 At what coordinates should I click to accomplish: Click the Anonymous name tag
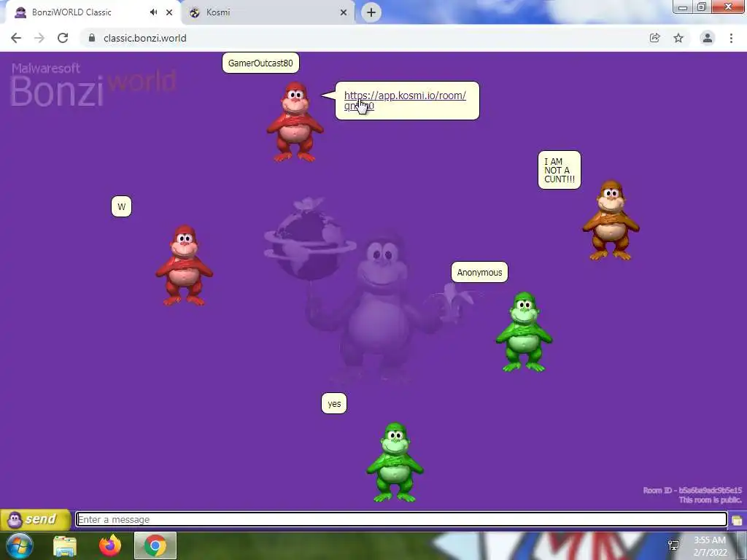pos(480,273)
